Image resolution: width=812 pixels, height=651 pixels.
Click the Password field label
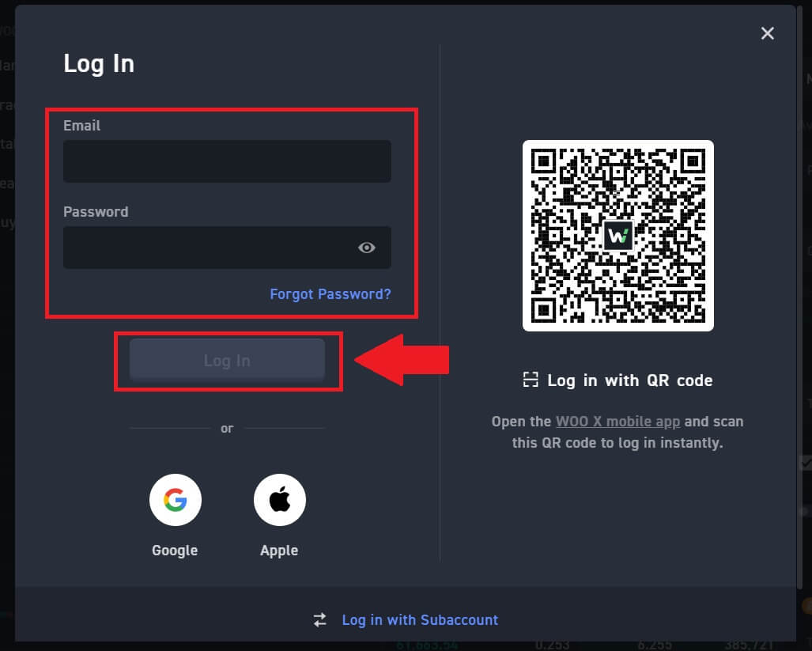[x=96, y=212]
